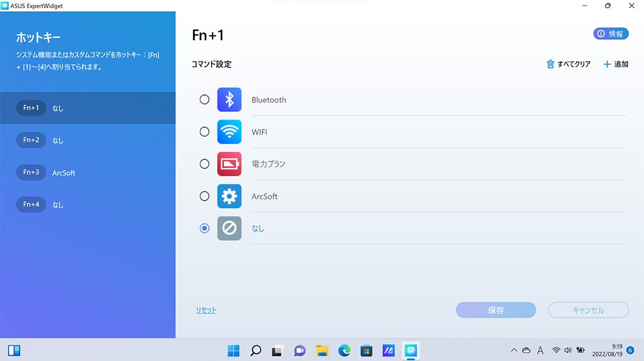Select the 電力プラン radio button
Screen dimensions: 644x361
204,164
